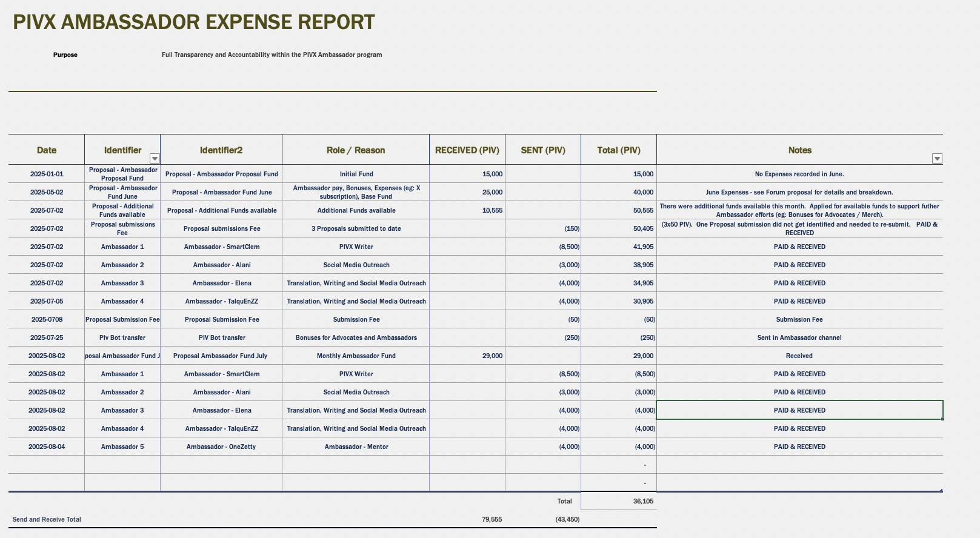
Task: Select running total 41,905
Action: [x=619, y=247]
